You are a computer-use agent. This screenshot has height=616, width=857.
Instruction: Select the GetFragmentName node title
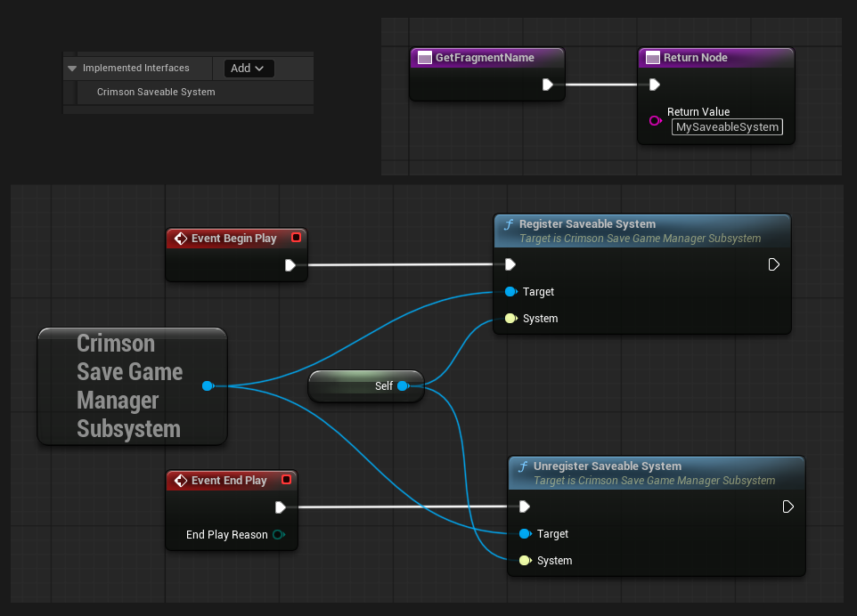[x=485, y=57]
